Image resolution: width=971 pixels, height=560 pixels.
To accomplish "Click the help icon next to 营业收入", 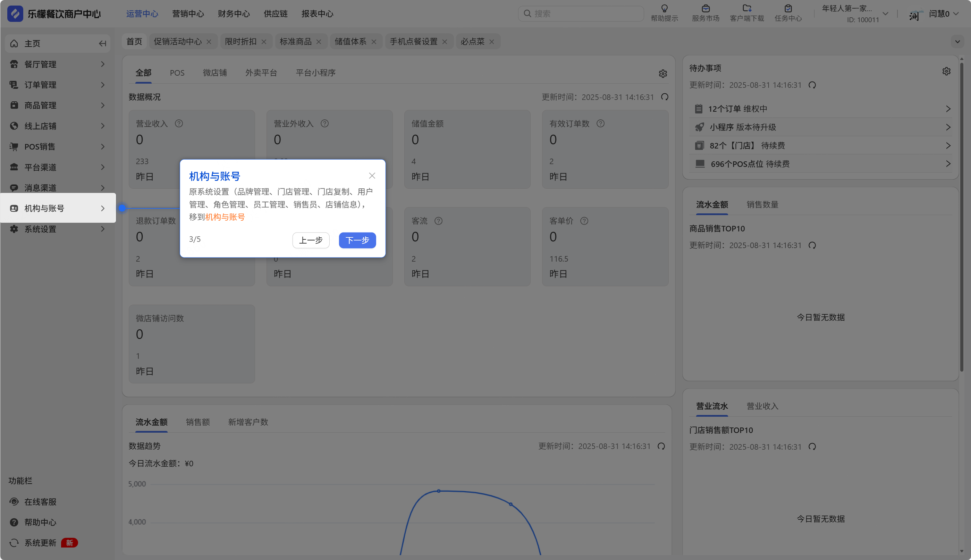I will (x=179, y=124).
